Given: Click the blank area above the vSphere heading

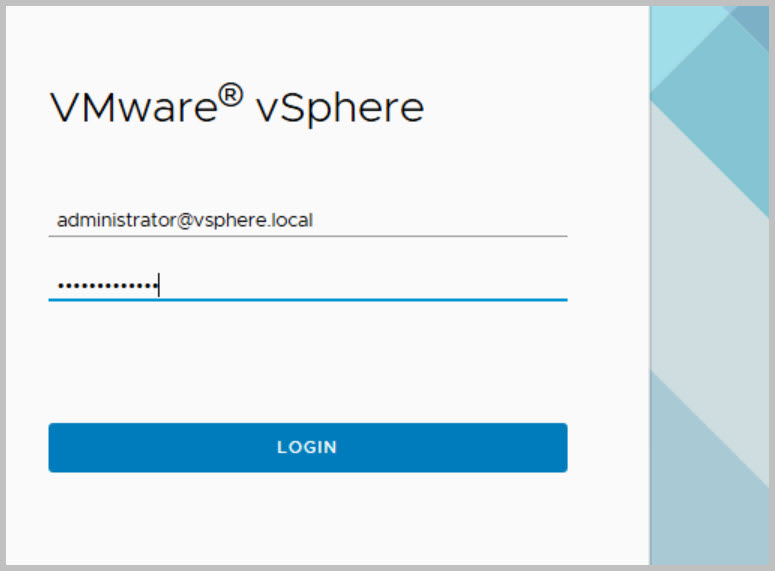Looking at the screenshot, I should [x=300, y=45].
